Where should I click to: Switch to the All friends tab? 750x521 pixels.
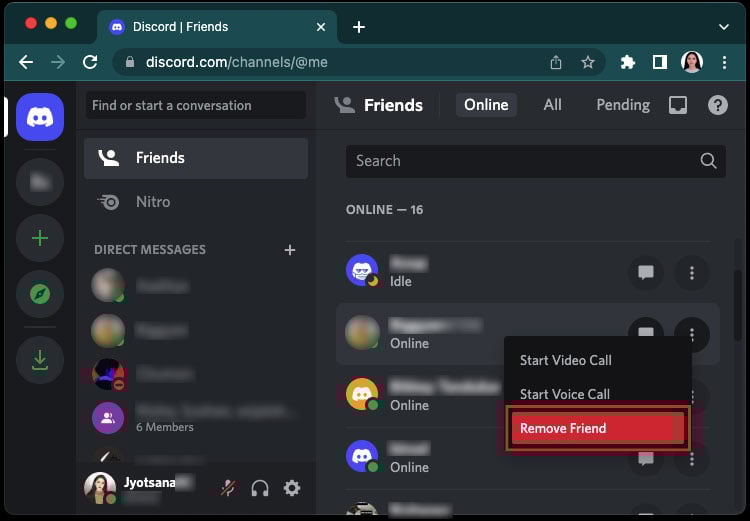552,105
